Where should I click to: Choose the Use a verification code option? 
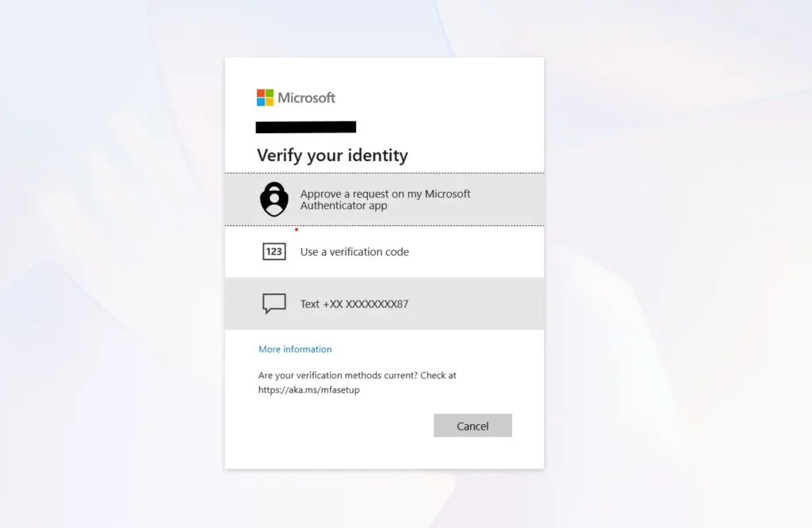pyautogui.click(x=385, y=251)
